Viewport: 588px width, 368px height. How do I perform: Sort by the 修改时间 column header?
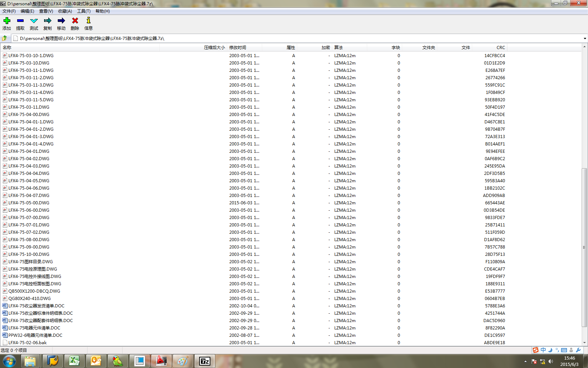pyautogui.click(x=244, y=48)
